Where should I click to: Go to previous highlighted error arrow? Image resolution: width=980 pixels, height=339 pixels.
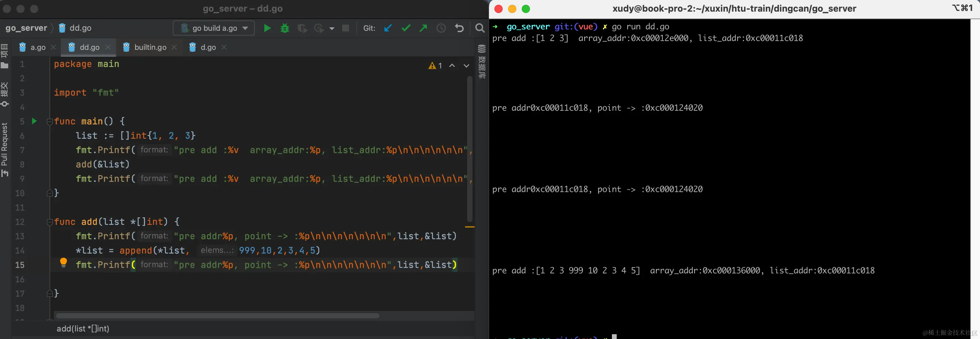[x=452, y=66]
